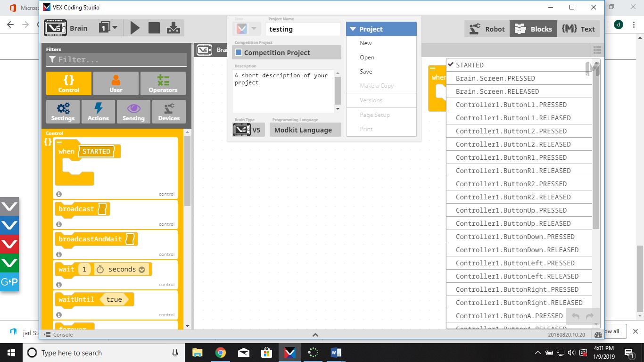Run the program with the play icon
Screen dimensions: 644x362
(135, 28)
